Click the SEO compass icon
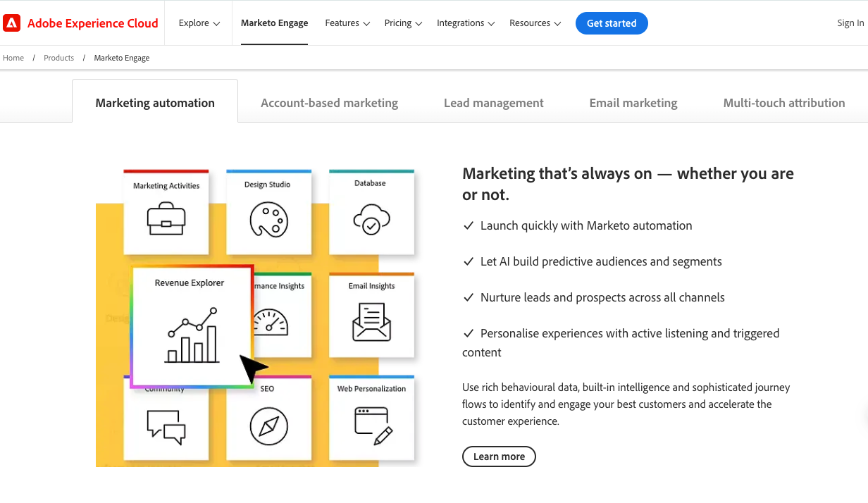 pyautogui.click(x=269, y=427)
